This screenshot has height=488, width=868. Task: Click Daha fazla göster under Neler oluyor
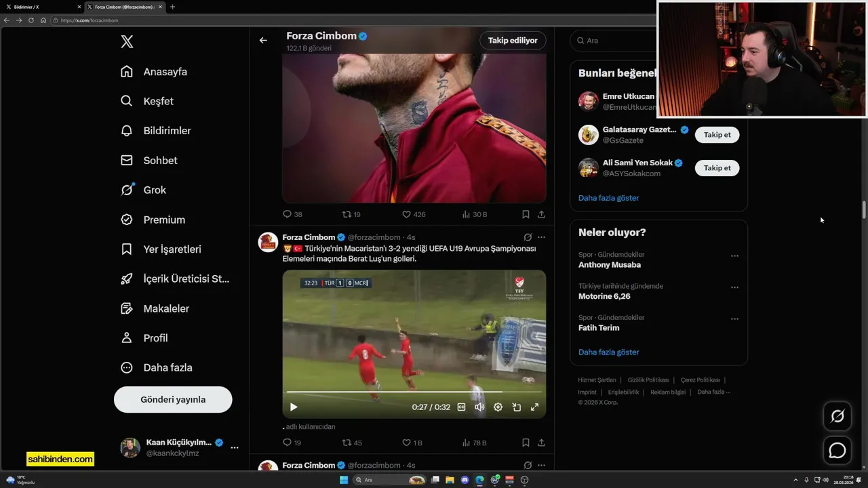click(x=608, y=352)
